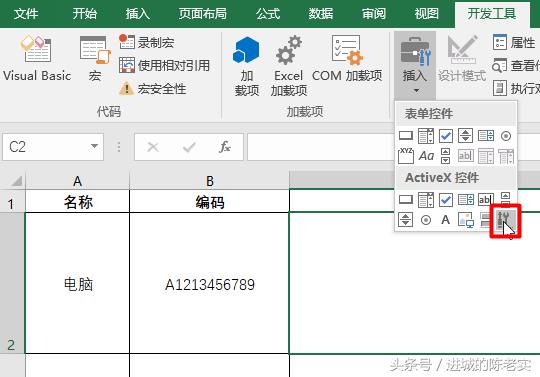Select ActiveX Spin Button control
The height and width of the screenshot is (377, 540).
[405, 219]
